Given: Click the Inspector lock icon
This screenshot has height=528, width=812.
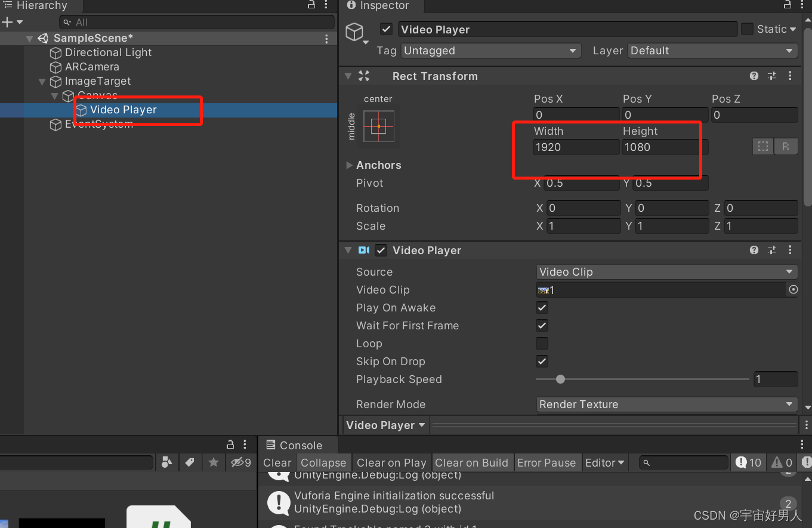Looking at the screenshot, I should coord(788,5).
